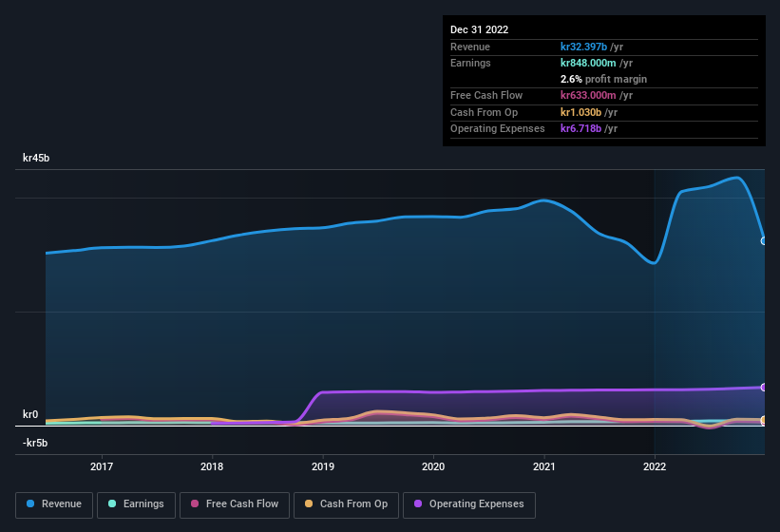780x532 pixels.
Task: Toggle the Earnings legend button
Action: (x=136, y=505)
